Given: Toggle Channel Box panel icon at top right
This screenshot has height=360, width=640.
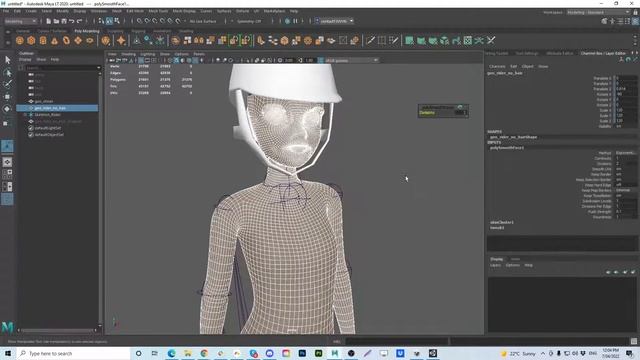Looking at the screenshot, I should click(x=635, y=21).
